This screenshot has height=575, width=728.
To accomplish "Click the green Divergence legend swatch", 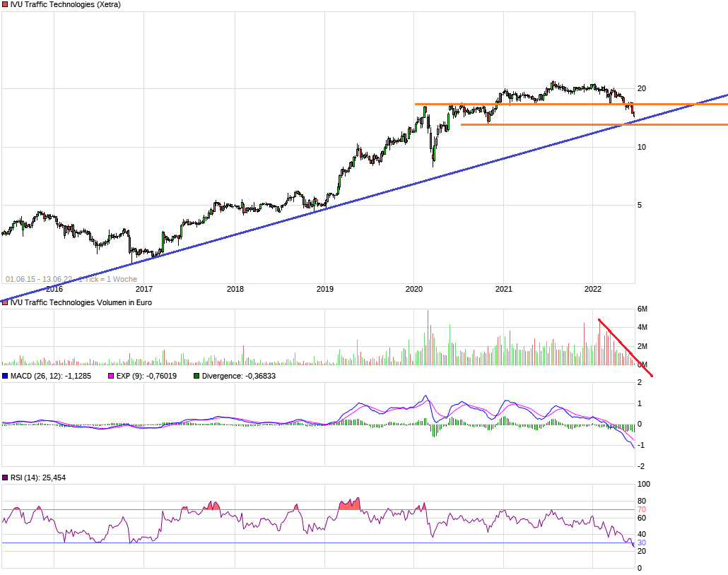I will [196, 376].
